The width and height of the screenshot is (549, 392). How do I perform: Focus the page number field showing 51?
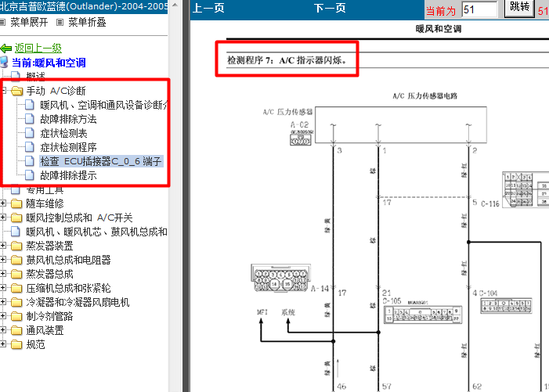pyautogui.click(x=479, y=9)
